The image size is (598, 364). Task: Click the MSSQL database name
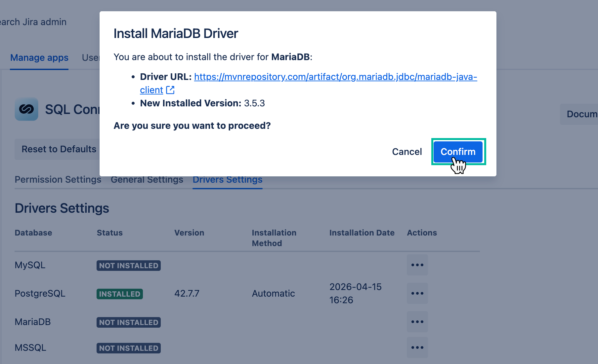(x=30, y=347)
